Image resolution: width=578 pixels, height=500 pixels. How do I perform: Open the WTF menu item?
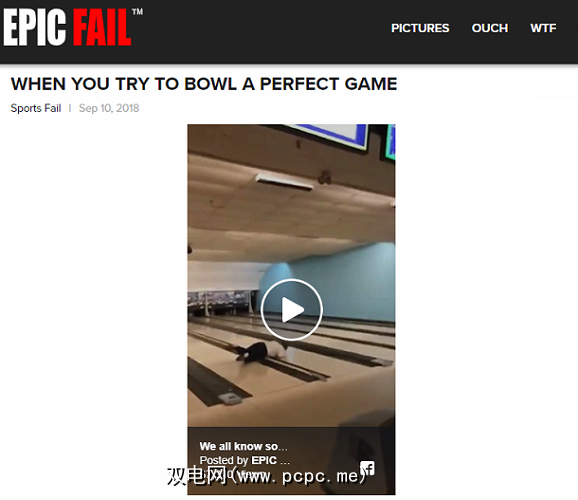point(543,28)
